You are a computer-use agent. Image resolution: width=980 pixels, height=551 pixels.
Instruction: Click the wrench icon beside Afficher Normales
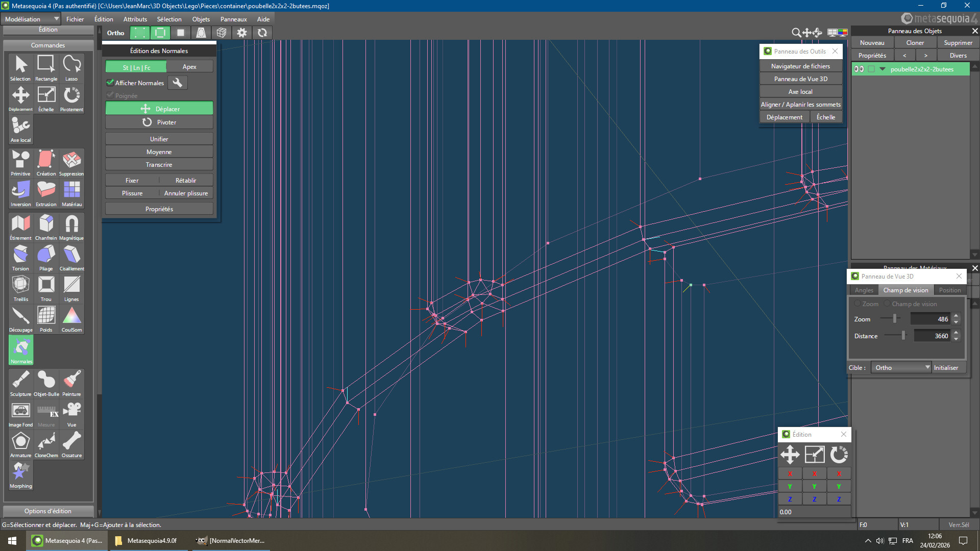[x=177, y=83]
